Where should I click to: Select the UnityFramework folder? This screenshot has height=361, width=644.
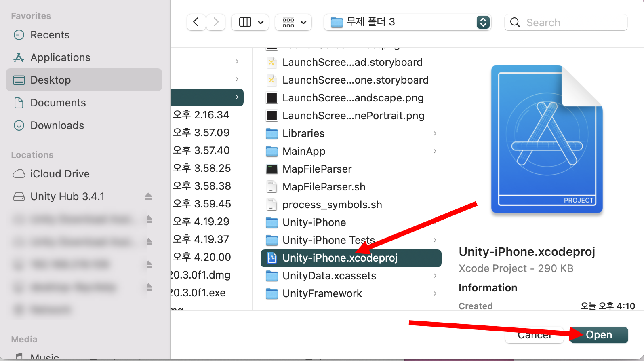click(351, 293)
